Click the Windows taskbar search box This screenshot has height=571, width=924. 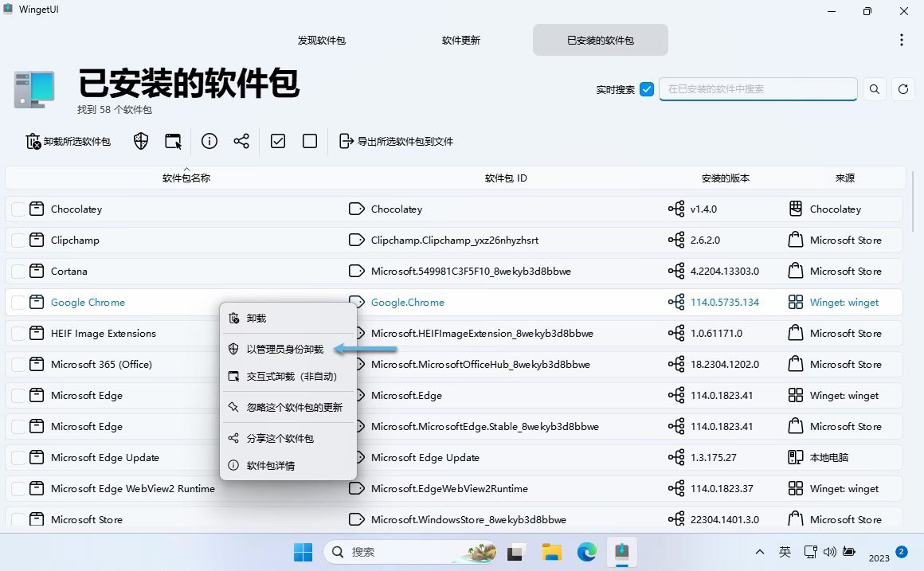click(409, 552)
